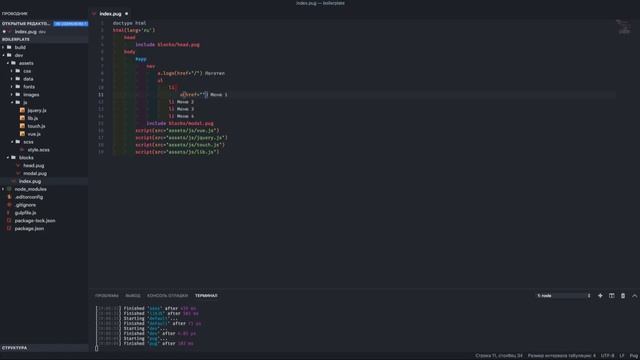This screenshot has height=360, width=640.
Task: Click the package.json file icon
Action: [9, 228]
